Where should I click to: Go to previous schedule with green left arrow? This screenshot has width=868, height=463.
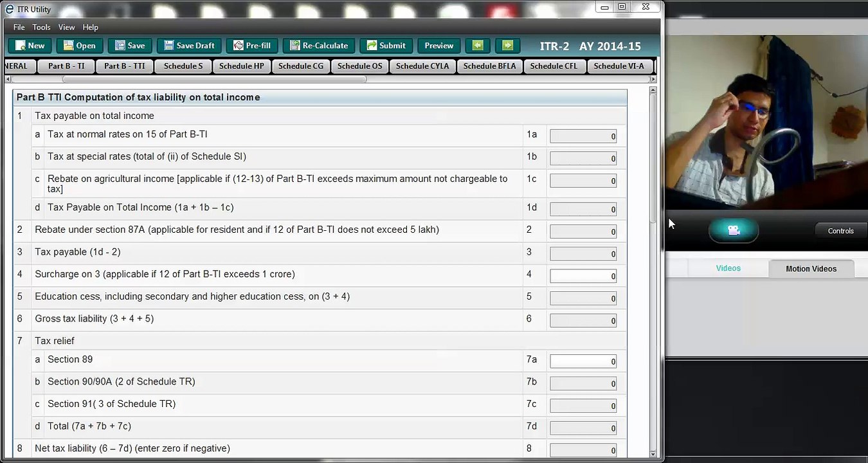pyautogui.click(x=478, y=46)
